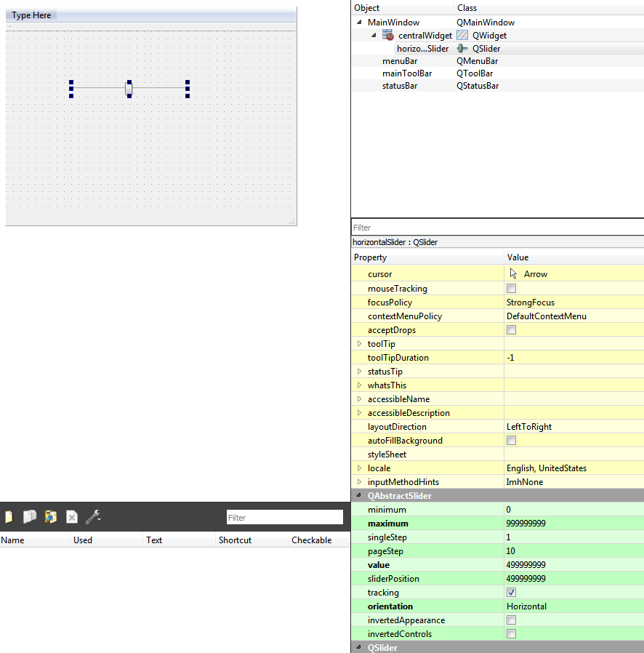
Task: Click the acceptDrops property row
Action: coord(393,329)
